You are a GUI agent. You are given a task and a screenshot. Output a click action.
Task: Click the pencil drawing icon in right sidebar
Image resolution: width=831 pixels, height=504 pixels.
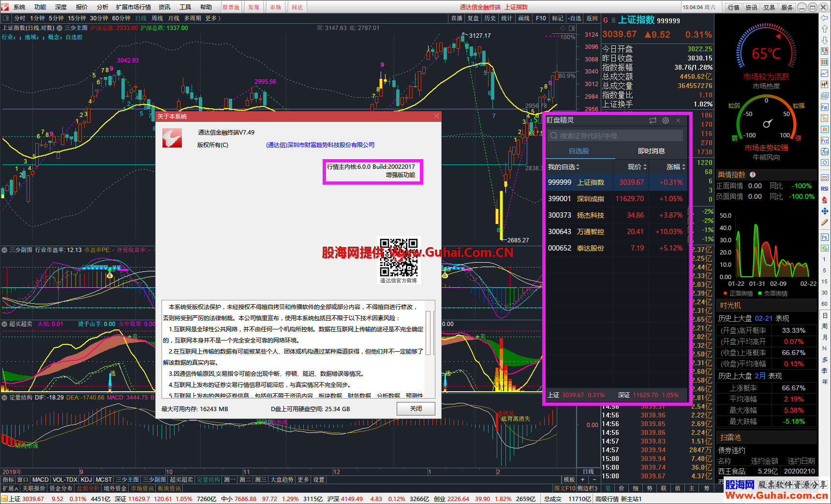[825, 222]
